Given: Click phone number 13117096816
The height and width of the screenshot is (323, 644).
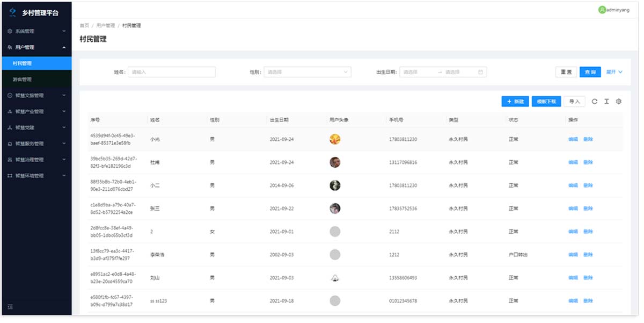Looking at the screenshot, I should point(403,162).
